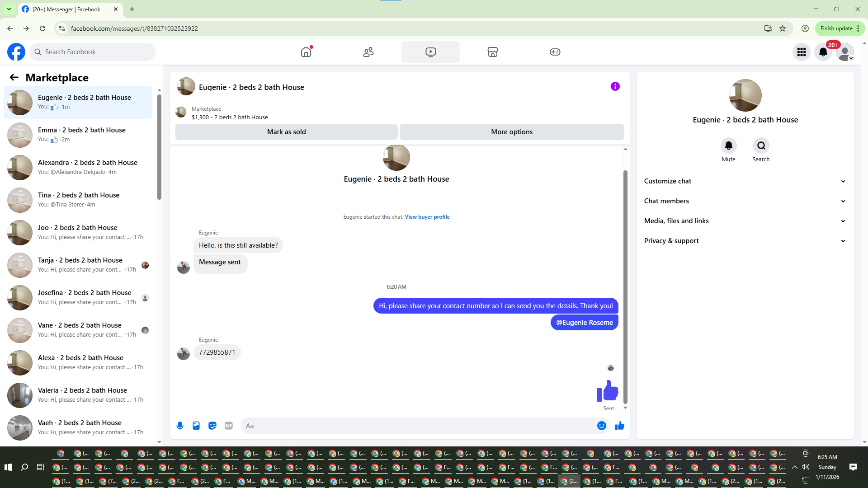Send a like with the thumbs-up icon

tap(620, 426)
